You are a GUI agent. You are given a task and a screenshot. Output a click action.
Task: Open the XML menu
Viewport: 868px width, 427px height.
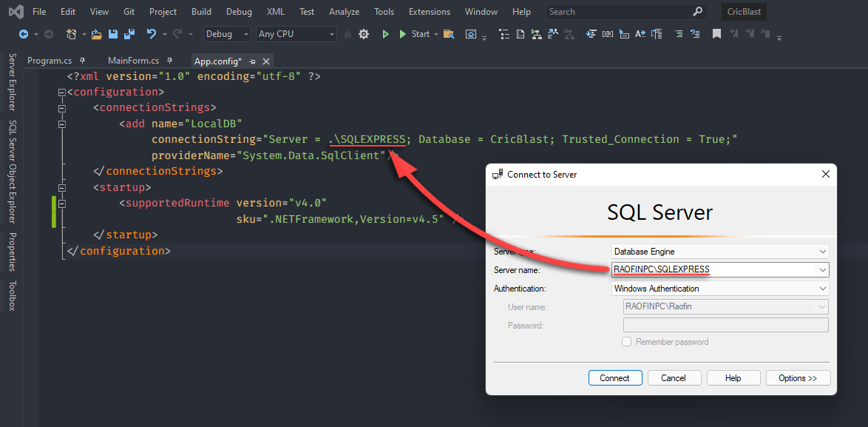pyautogui.click(x=276, y=11)
